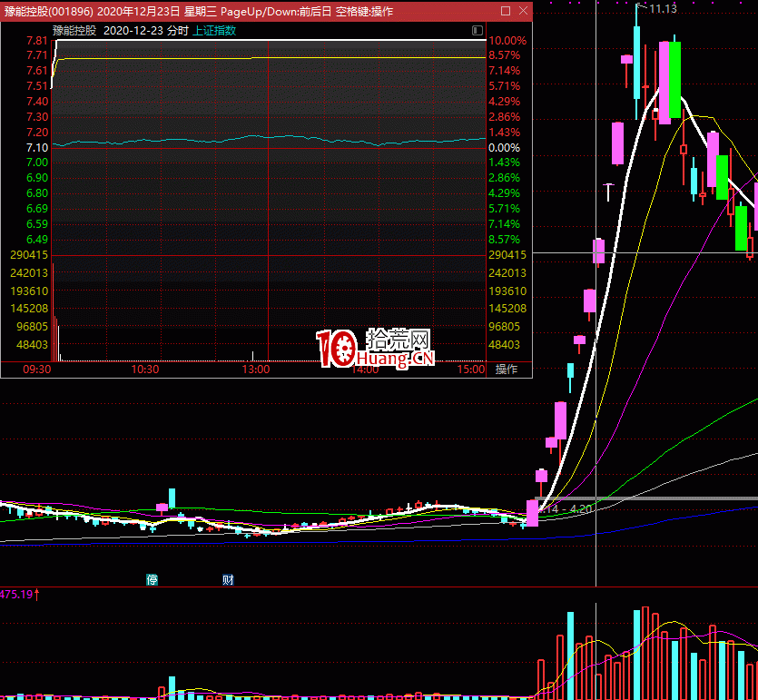Screen dimensions: 758x700
Task: Click the 475.19 volume indicator arrow
Action: pos(20,595)
